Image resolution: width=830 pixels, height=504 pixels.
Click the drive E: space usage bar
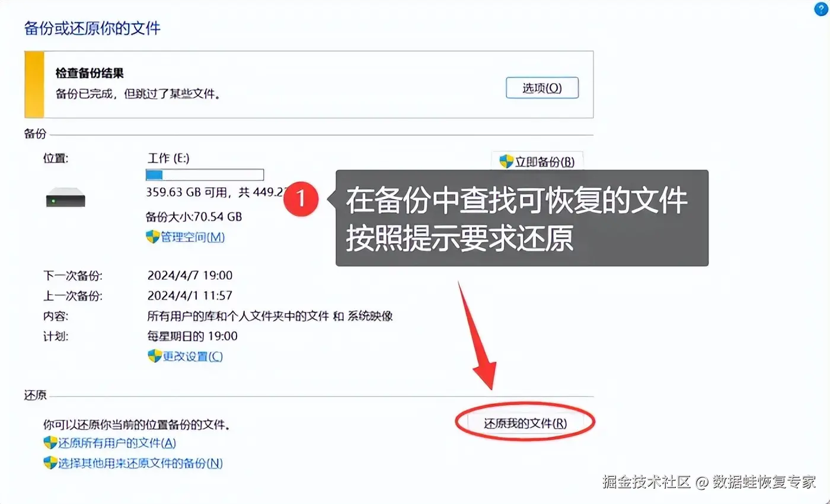[x=205, y=174]
